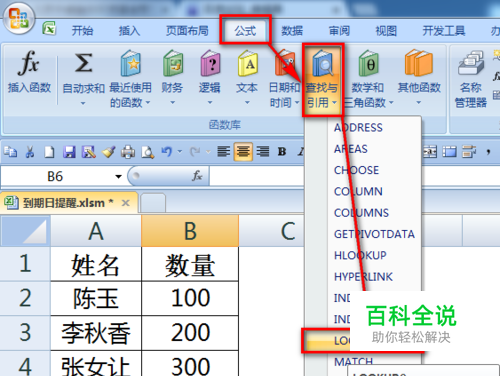The image size is (500, 376).
Task: Choose ADDRESS from the function list
Action: coord(358,128)
